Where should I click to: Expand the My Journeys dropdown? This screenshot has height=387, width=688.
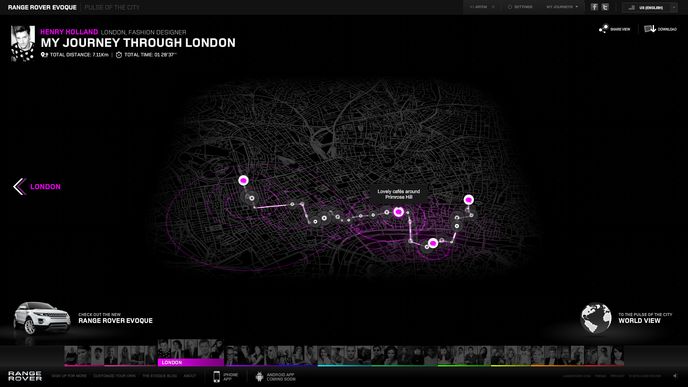[562, 7]
